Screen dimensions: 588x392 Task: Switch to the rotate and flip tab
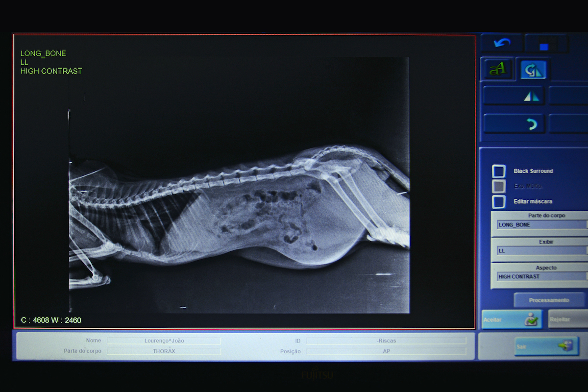533,70
